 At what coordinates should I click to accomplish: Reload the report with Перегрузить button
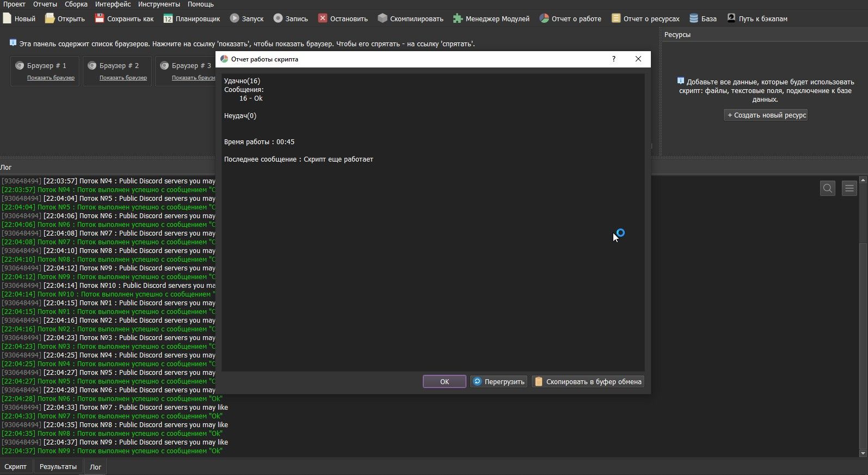click(498, 381)
